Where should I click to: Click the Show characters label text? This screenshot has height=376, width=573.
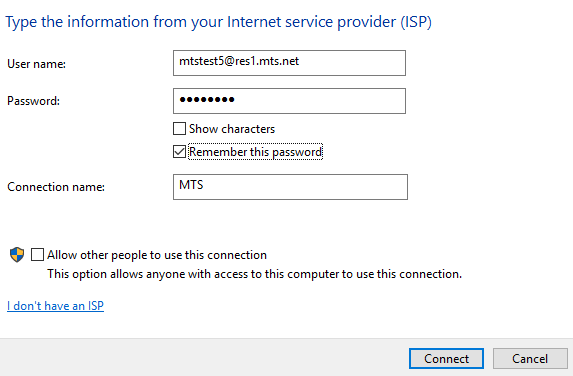pos(232,129)
